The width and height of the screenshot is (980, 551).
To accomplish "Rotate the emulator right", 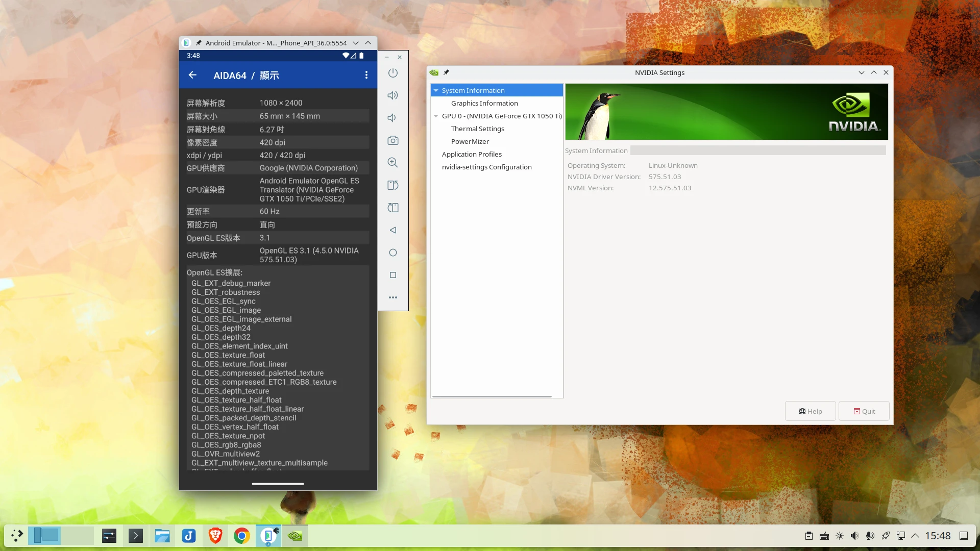I will [x=393, y=208].
